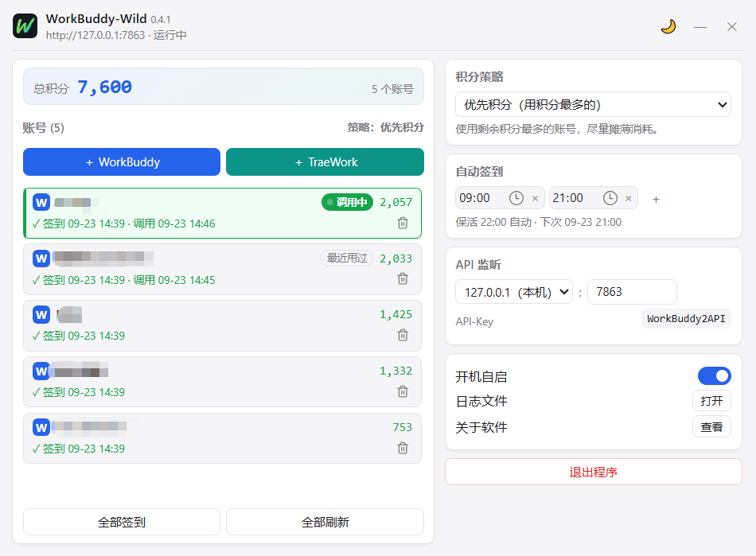
Task: Delete the account with 753 points
Action: 403,448
